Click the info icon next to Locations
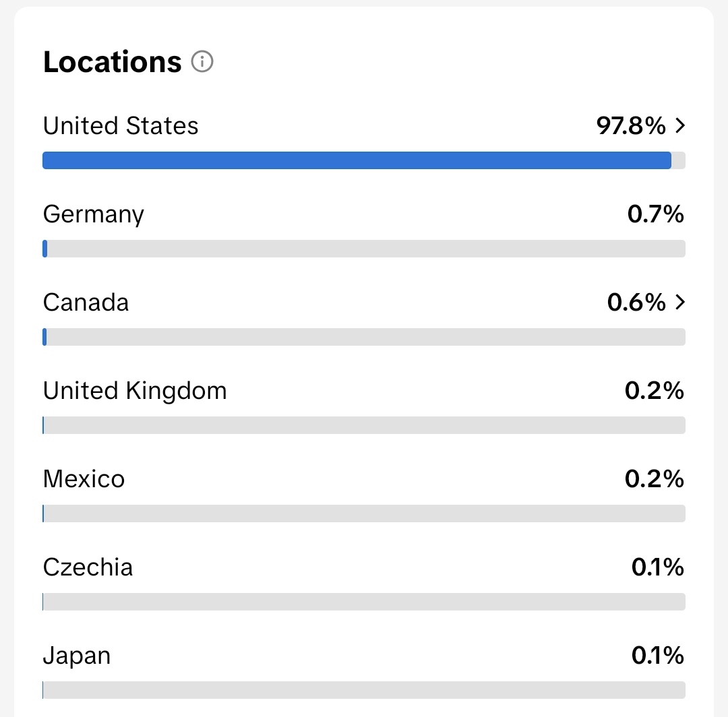This screenshot has height=717, width=728. point(202,61)
